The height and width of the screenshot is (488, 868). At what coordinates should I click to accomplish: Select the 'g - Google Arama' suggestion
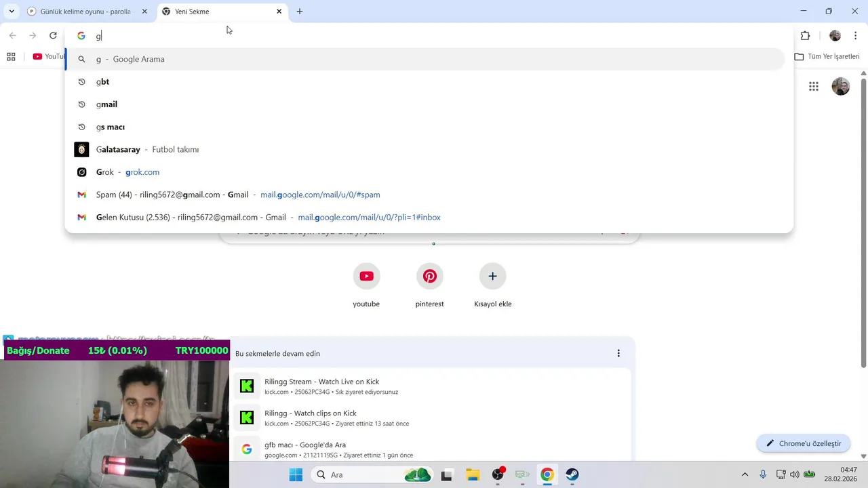pos(425,59)
